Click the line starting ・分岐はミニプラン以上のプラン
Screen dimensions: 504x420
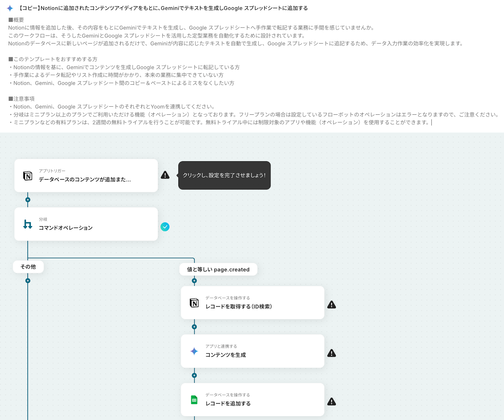(254, 115)
